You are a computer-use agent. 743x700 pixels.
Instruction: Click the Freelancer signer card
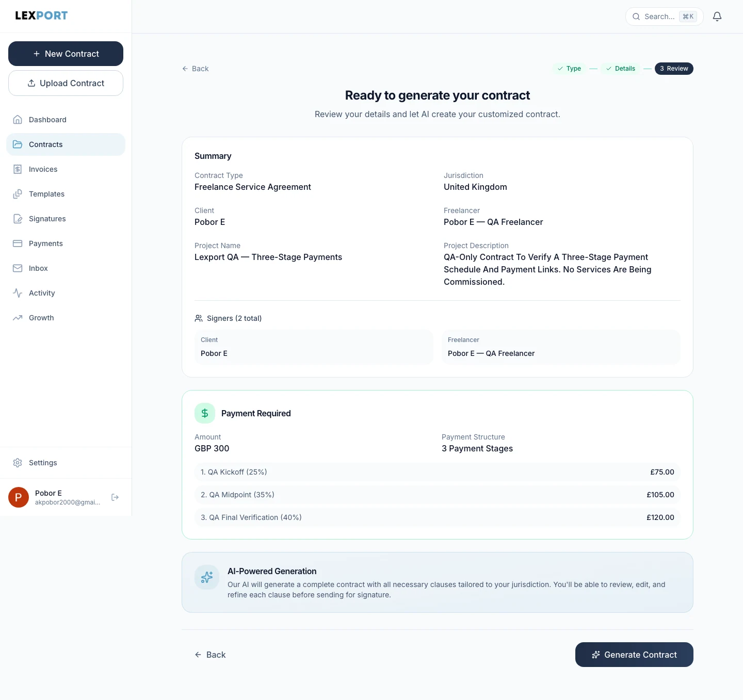click(x=561, y=347)
